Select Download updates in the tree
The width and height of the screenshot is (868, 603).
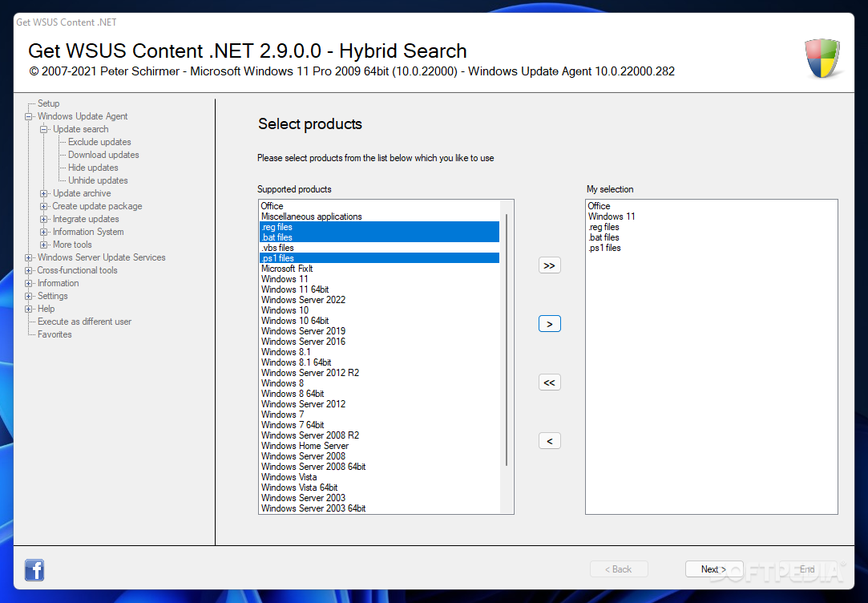pyautogui.click(x=103, y=155)
